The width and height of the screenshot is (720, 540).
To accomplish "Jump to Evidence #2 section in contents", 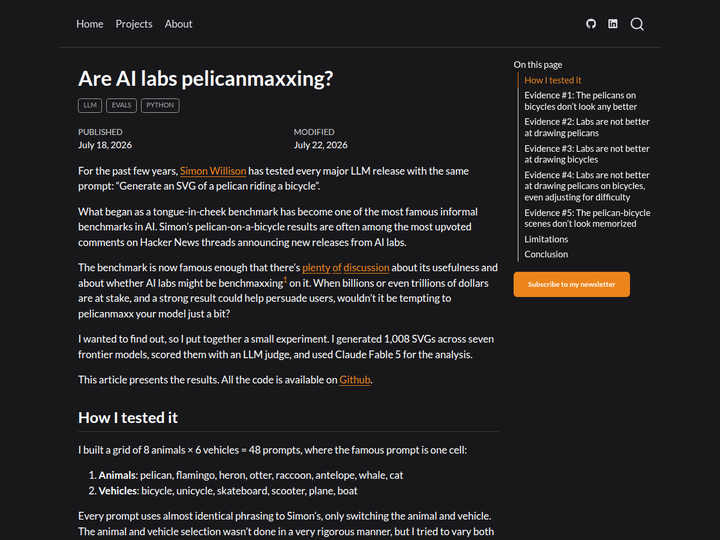I will click(587, 127).
